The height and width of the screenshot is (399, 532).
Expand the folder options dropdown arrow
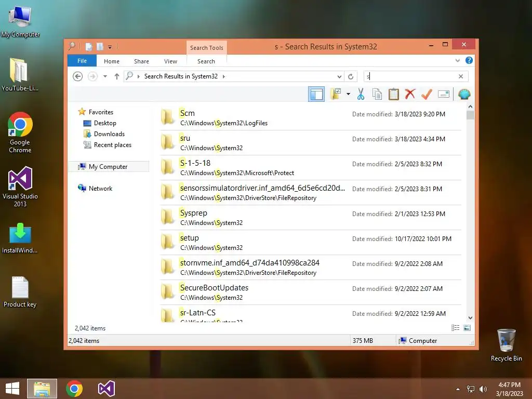click(348, 94)
